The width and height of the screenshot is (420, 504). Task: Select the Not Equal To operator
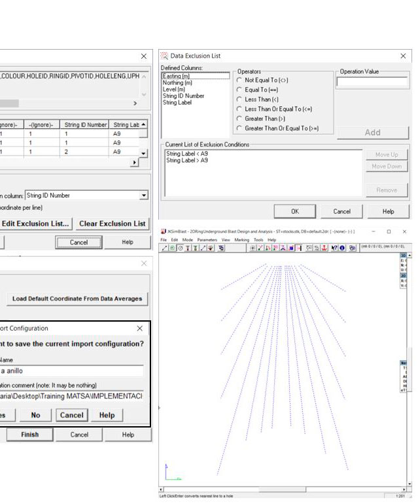click(239, 80)
